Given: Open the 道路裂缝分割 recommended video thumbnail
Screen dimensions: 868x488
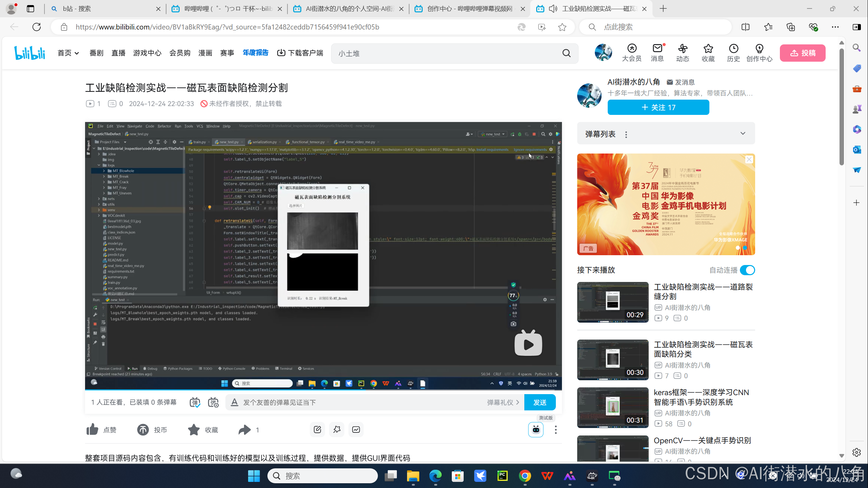Looking at the screenshot, I should pyautogui.click(x=613, y=302).
